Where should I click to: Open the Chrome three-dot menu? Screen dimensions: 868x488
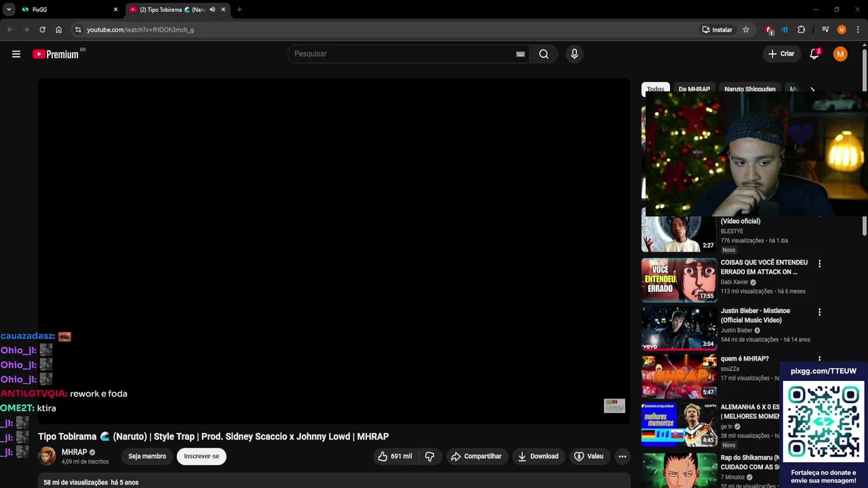858,30
